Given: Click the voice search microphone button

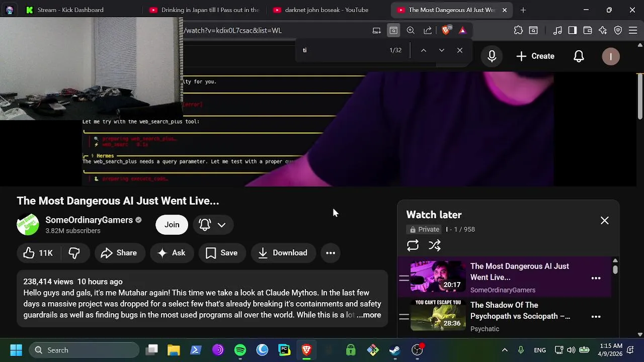Looking at the screenshot, I should [492, 56].
